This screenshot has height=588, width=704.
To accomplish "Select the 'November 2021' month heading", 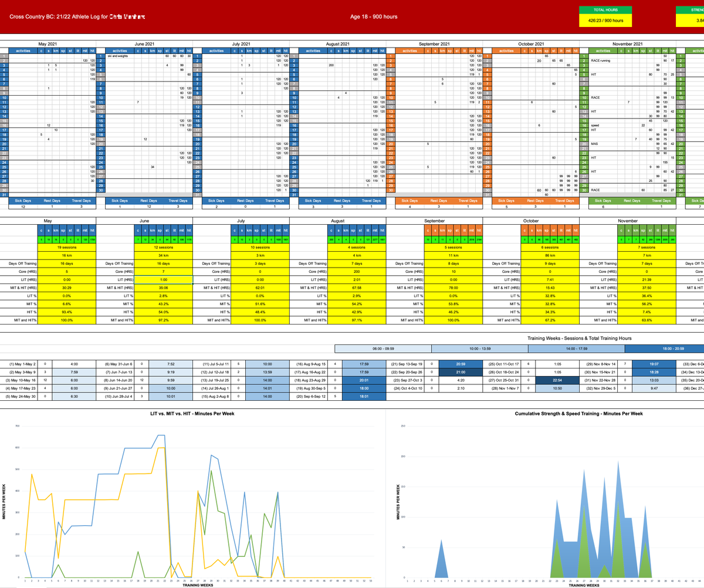I will [628, 44].
